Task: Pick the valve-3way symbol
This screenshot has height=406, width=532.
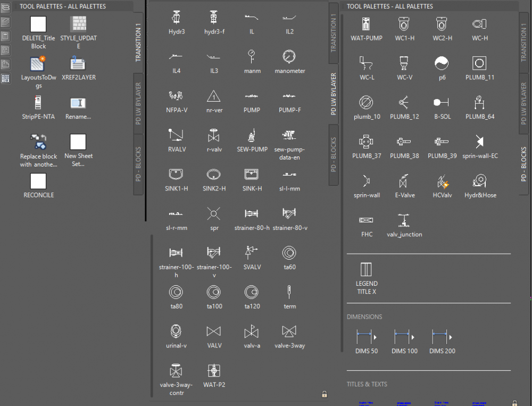Action: tap(289, 332)
